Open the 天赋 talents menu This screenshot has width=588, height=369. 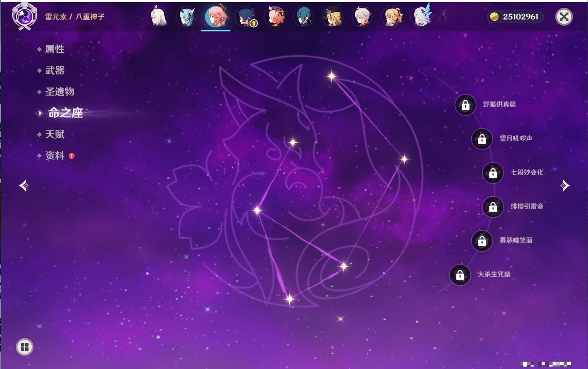coord(55,134)
